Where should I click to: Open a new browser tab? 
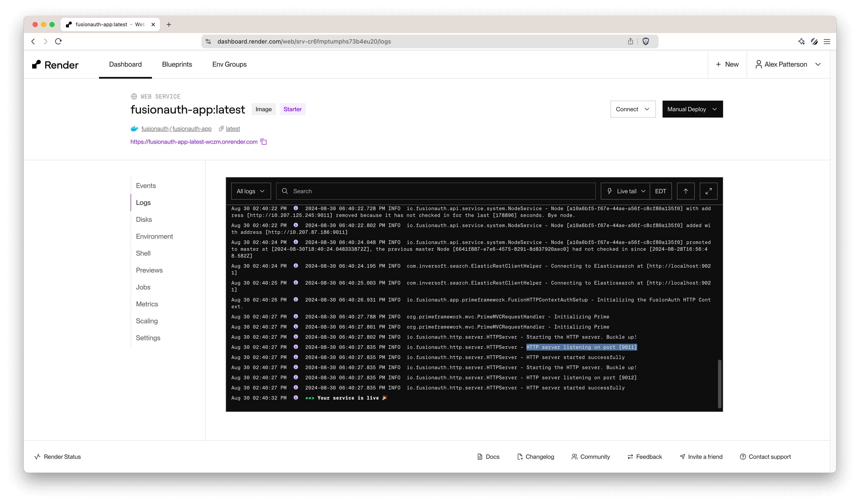169,24
